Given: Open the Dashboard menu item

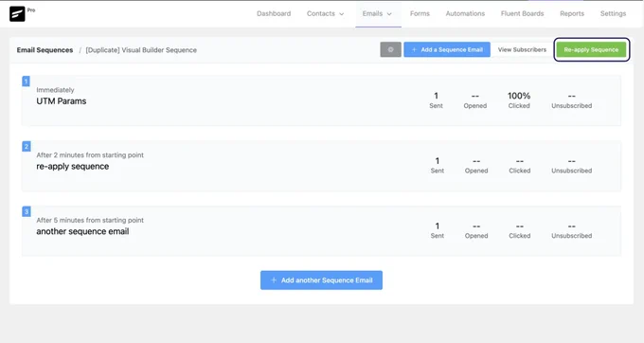Looking at the screenshot, I should (274, 13).
